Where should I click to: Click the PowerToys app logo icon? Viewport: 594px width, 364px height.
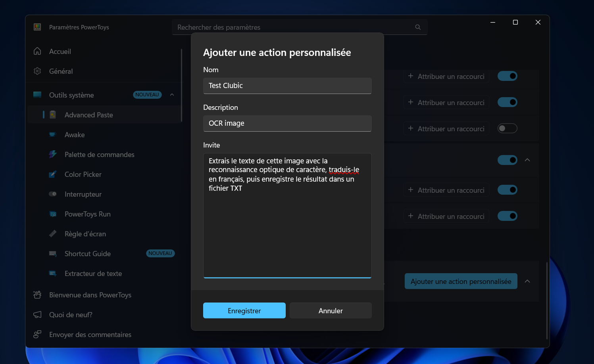pos(37,27)
